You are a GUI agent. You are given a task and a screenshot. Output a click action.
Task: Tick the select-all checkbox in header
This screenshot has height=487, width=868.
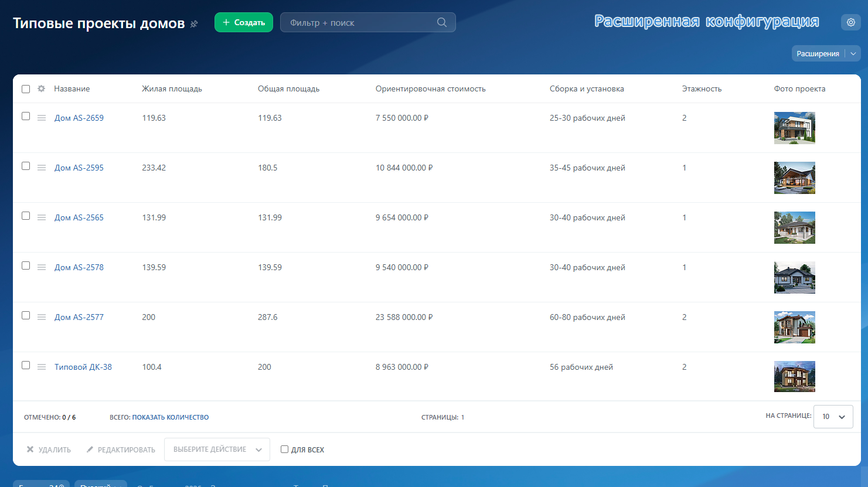coord(26,89)
